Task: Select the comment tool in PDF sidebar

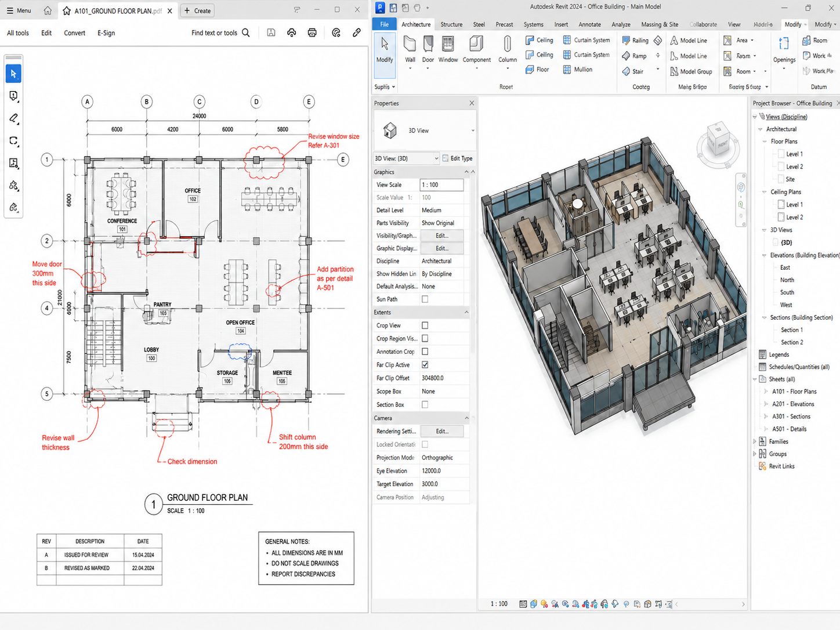Action: click(13, 96)
